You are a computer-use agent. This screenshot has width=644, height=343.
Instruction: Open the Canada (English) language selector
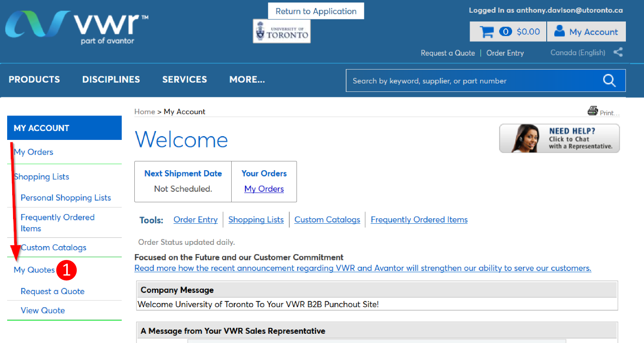tap(577, 53)
